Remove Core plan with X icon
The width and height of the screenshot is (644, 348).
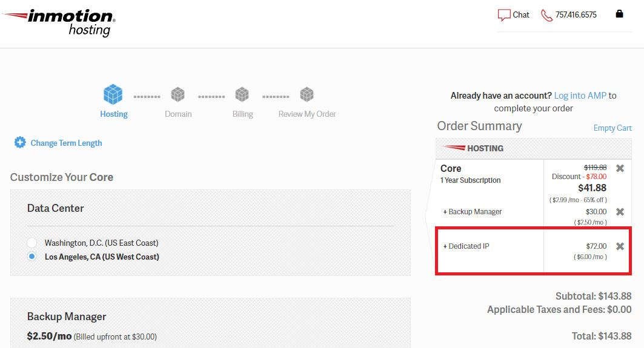click(x=620, y=168)
